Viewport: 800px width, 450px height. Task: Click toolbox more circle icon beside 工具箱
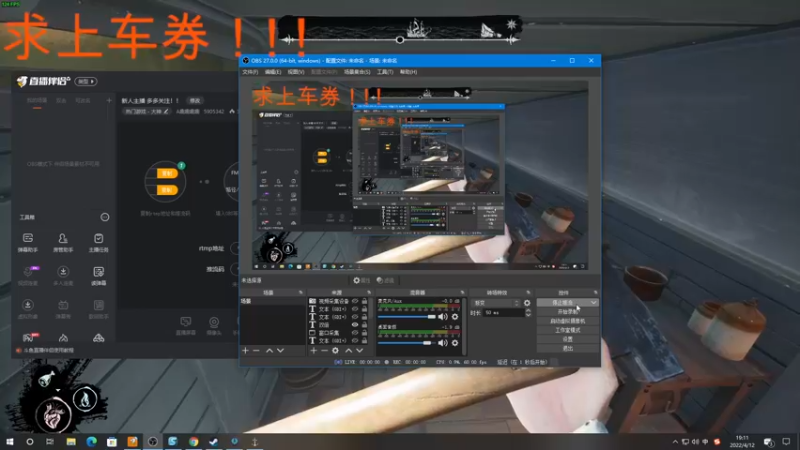105,217
